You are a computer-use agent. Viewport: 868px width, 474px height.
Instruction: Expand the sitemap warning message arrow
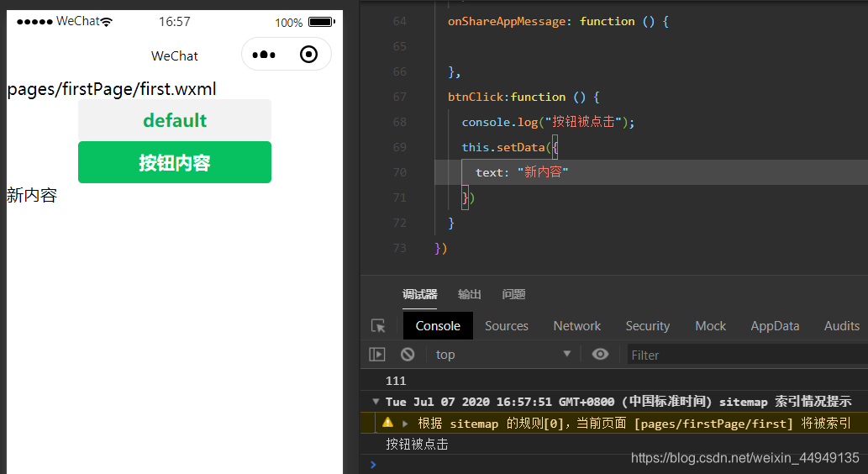pos(405,424)
